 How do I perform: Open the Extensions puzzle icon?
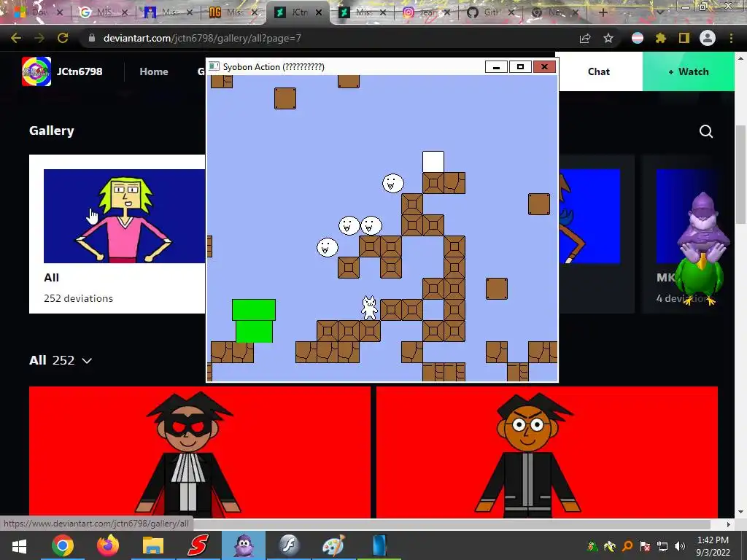pyautogui.click(x=661, y=38)
